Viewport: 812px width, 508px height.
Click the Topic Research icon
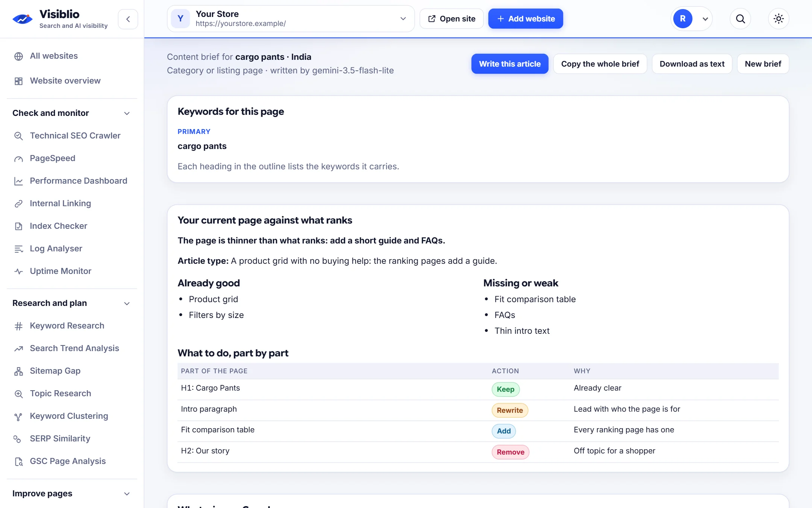[18, 394]
